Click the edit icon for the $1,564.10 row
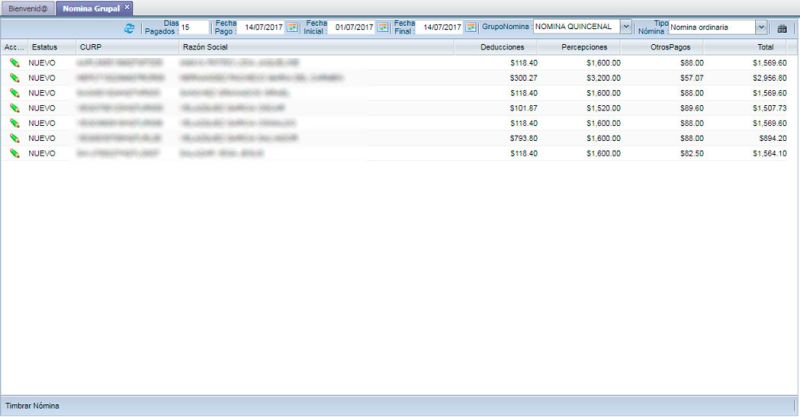The height and width of the screenshot is (417, 800). click(14, 153)
